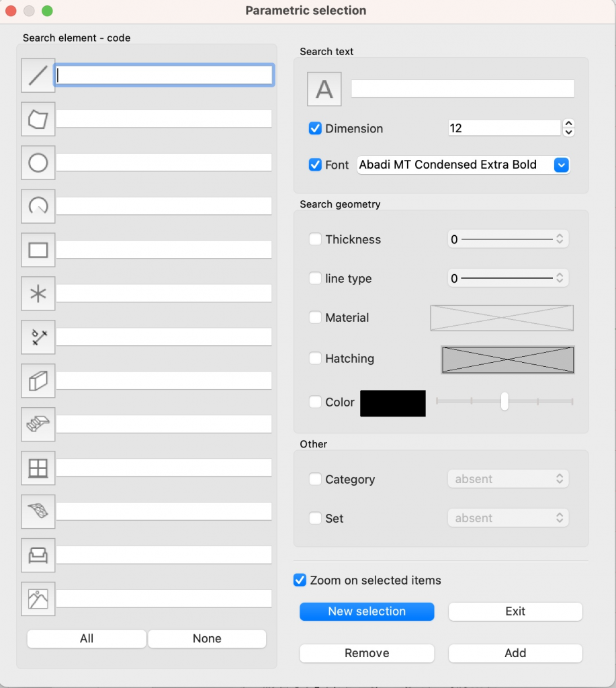
Task: Uncheck the Font checkbox
Action: (x=315, y=165)
